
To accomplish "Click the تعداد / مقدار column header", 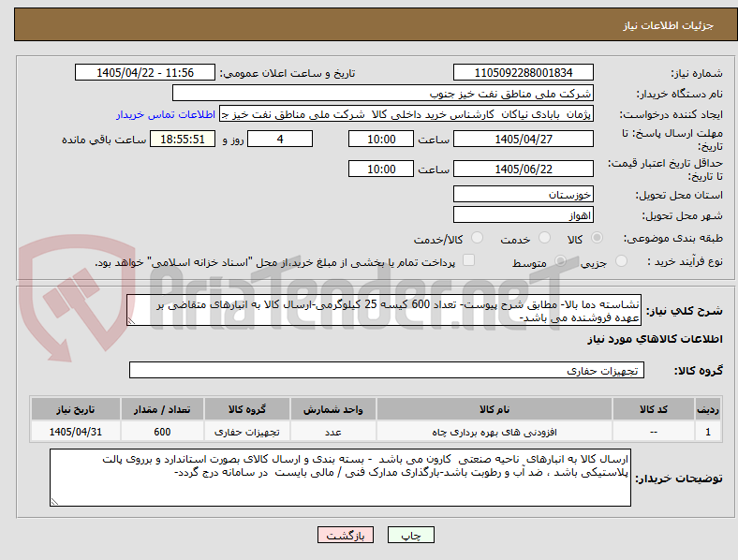I will (x=162, y=409).
